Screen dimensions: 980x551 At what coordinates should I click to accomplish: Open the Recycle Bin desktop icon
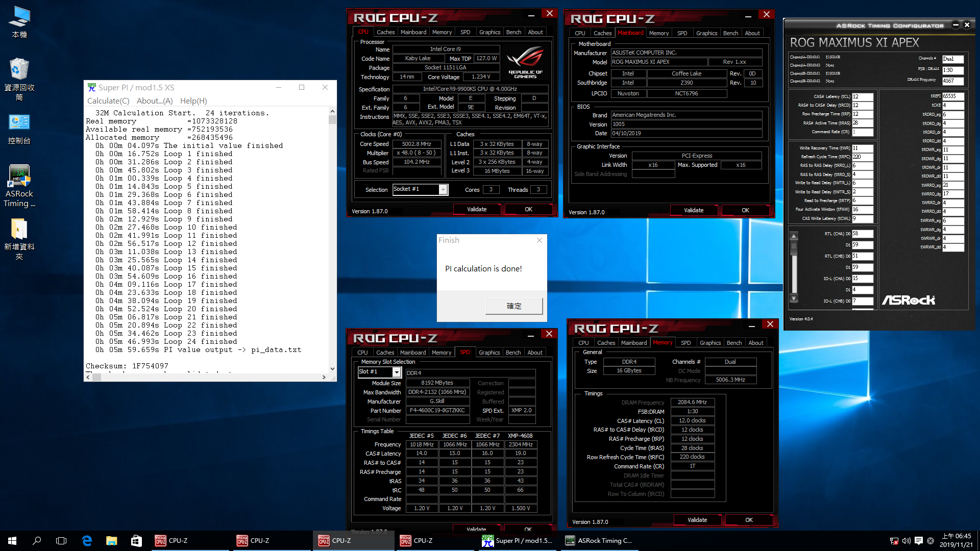point(19,79)
